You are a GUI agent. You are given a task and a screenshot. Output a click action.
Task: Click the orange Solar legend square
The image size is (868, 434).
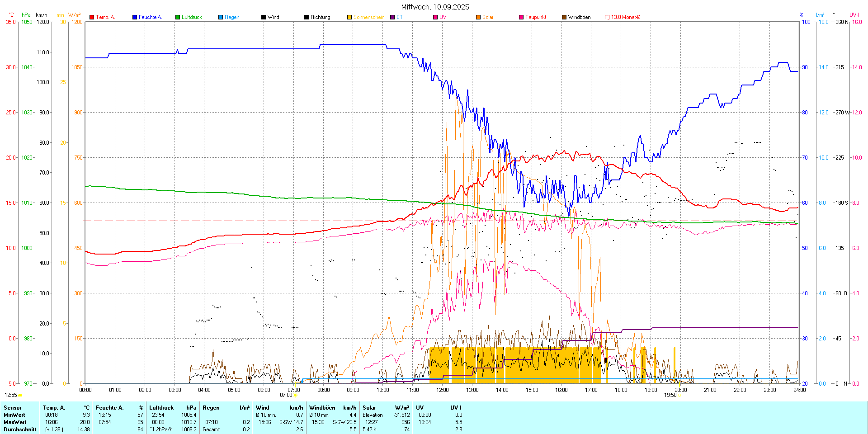(x=478, y=17)
